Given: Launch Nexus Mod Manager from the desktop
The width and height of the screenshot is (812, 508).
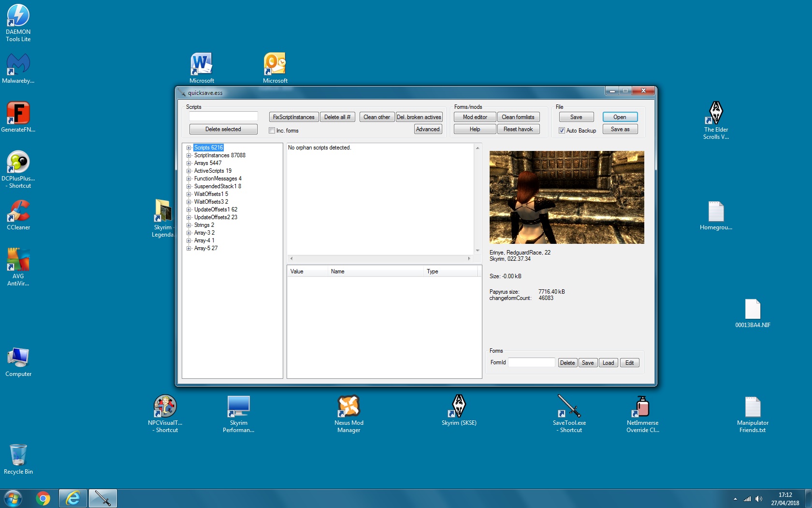Looking at the screenshot, I should click(348, 409).
